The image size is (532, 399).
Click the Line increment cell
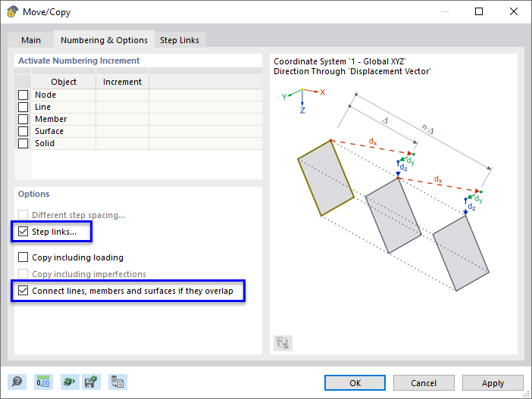tap(123, 107)
